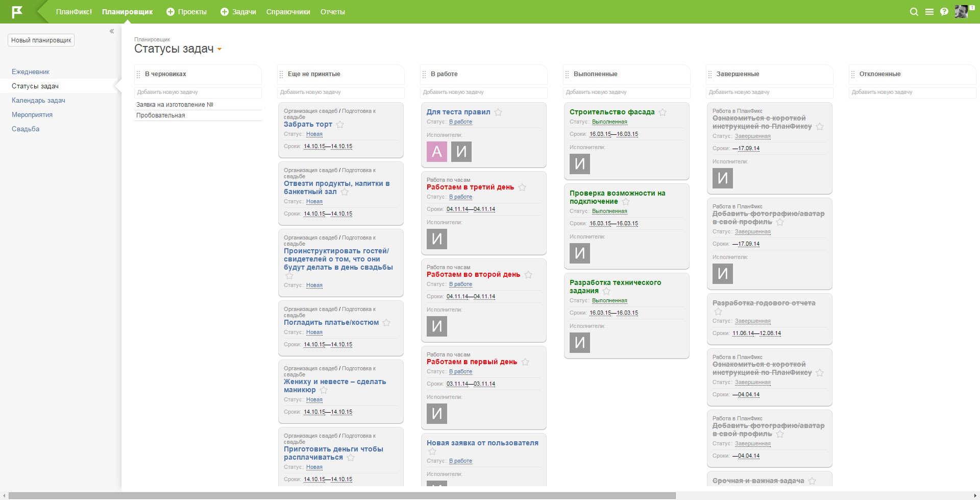Image resolution: width=980 pixels, height=500 pixels.
Task: Click the plus icon next to Задачи
Action: (x=225, y=12)
